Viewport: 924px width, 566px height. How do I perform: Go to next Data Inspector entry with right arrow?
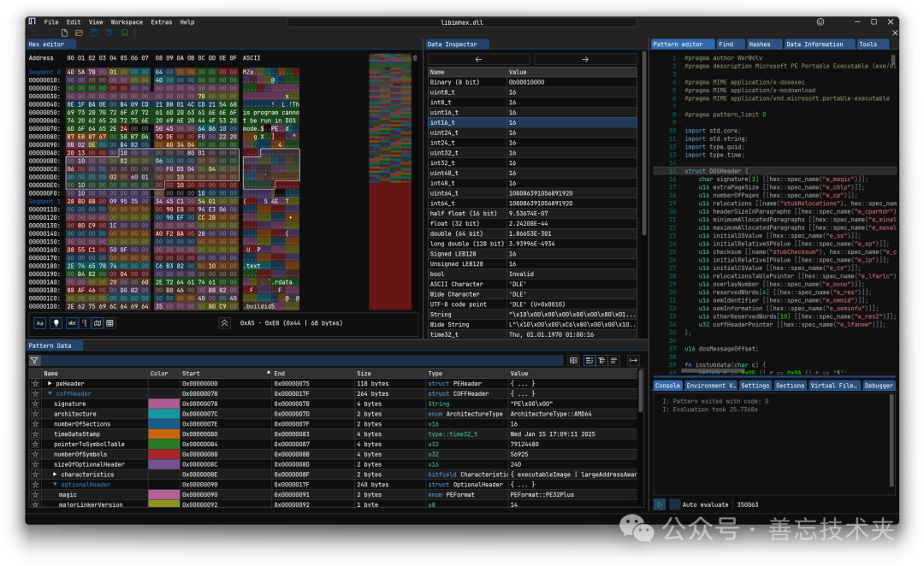(584, 59)
